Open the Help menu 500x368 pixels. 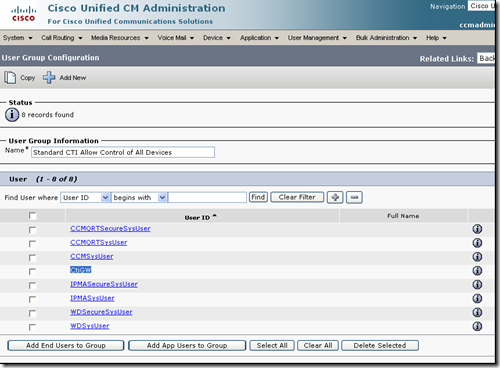click(436, 38)
